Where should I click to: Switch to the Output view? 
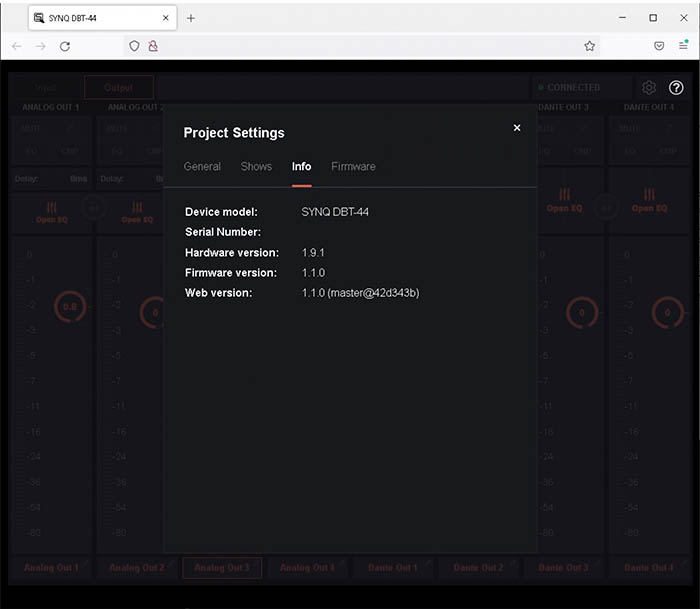118,88
